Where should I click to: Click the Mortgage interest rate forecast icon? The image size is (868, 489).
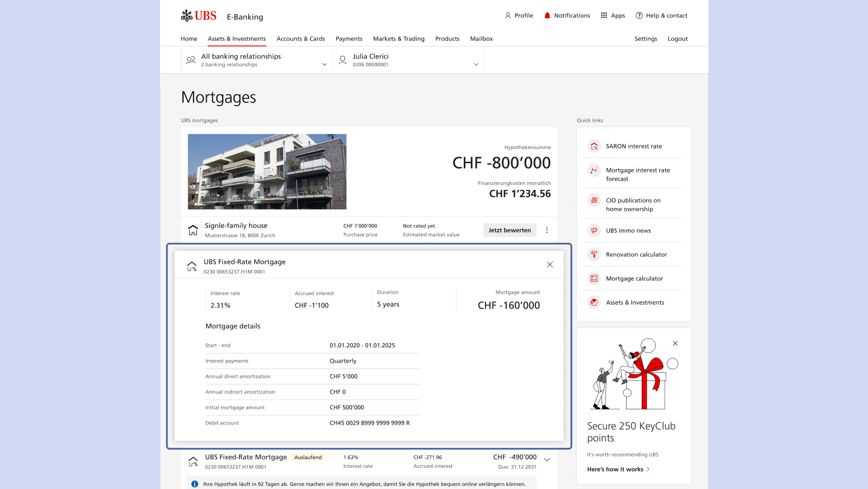point(594,170)
